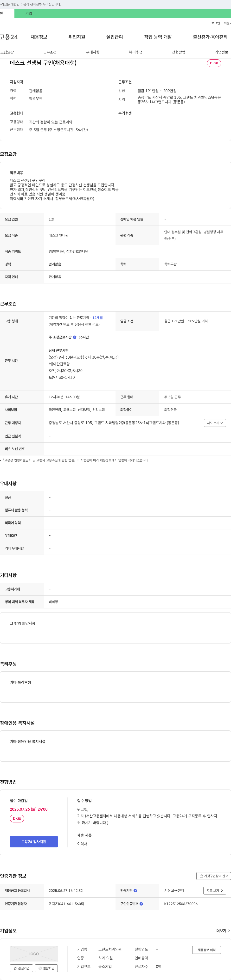231x980 pixels.
Task: Jump to the 전형방법 section tab
Action: [178, 52]
